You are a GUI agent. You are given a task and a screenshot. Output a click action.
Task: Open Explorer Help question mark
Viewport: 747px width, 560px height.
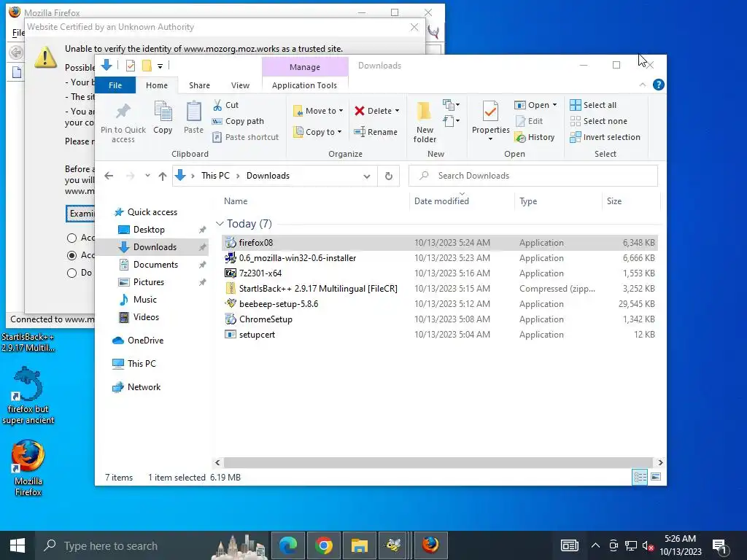659,85
